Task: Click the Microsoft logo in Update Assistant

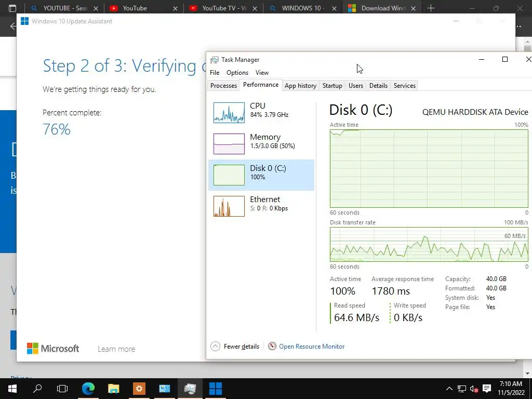Action: coord(53,349)
